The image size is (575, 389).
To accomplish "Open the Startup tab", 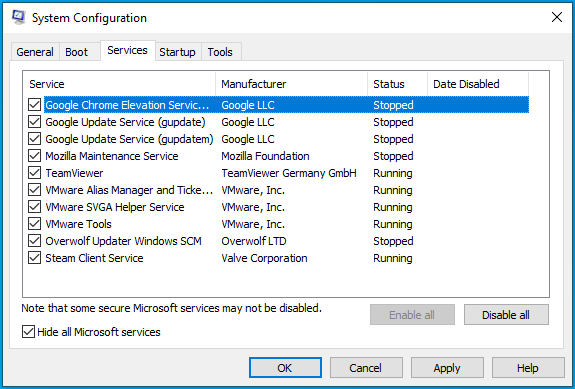I will [x=177, y=52].
